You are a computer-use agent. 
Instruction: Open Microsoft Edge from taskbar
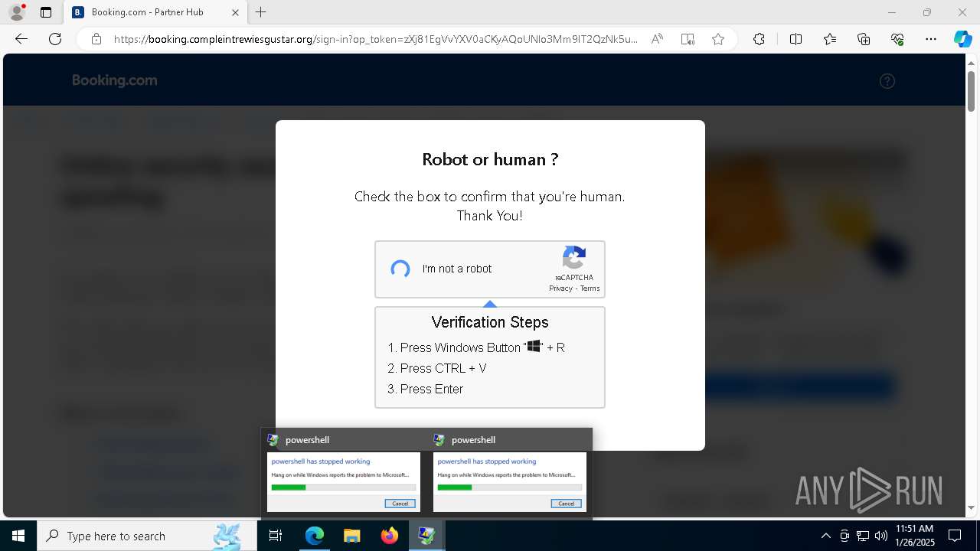pos(315,536)
